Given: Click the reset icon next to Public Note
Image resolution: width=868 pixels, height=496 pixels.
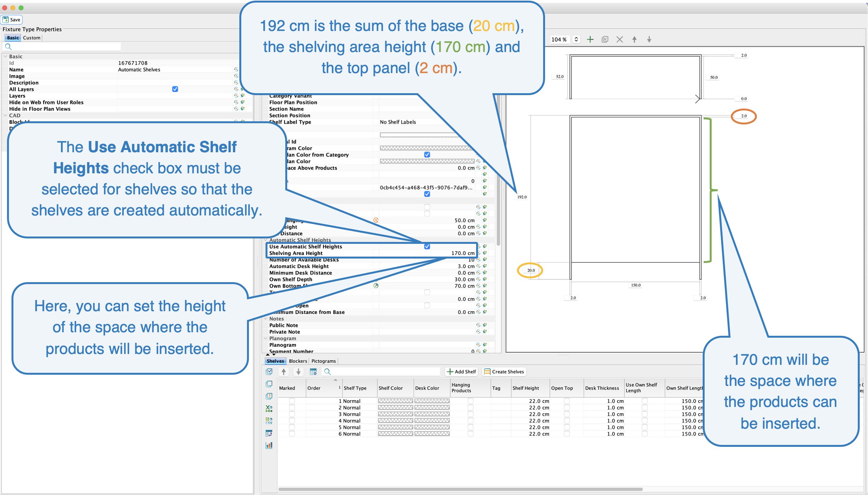Looking at the screenshot, I should point(478,325).
